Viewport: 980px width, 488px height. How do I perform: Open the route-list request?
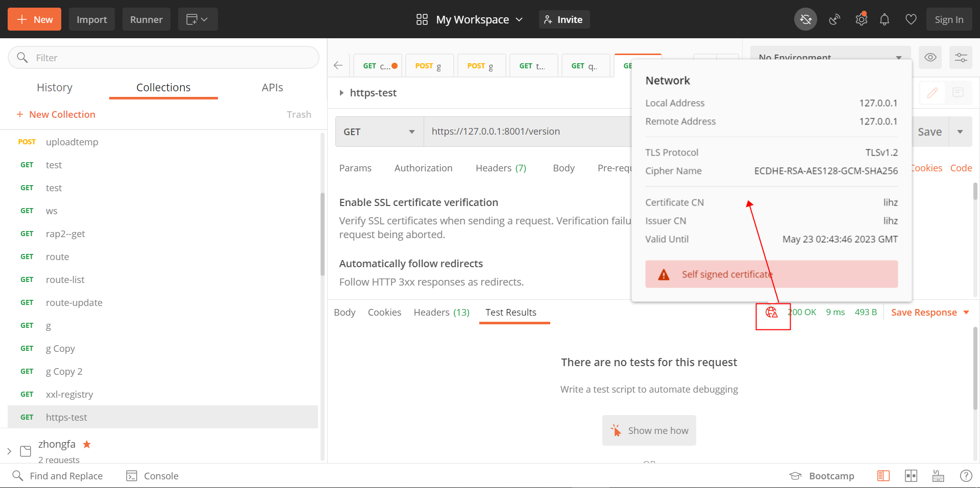click(163, 279)
